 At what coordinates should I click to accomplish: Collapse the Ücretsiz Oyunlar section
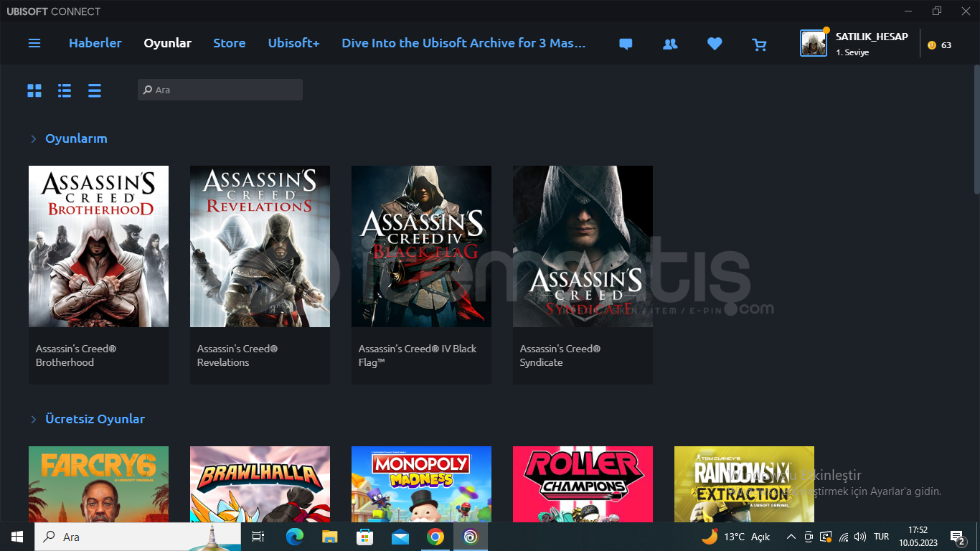33,419
